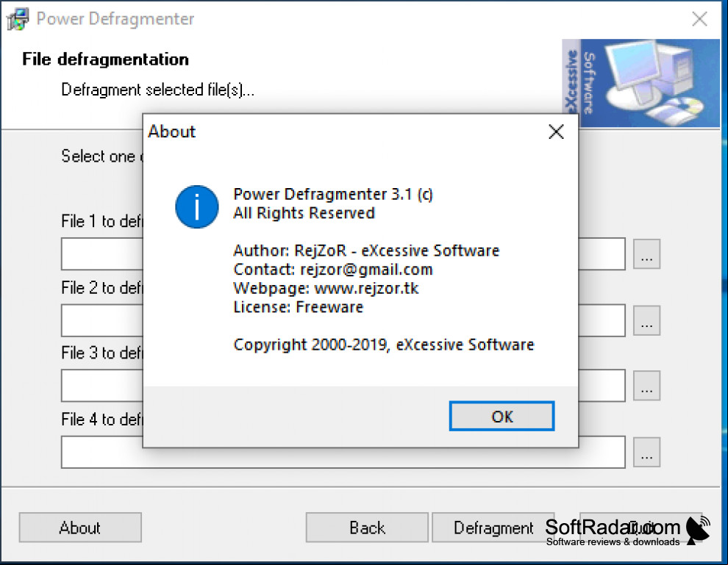728x565 pixels.
Task: Click OK in the About dialog
Action: 502,416
